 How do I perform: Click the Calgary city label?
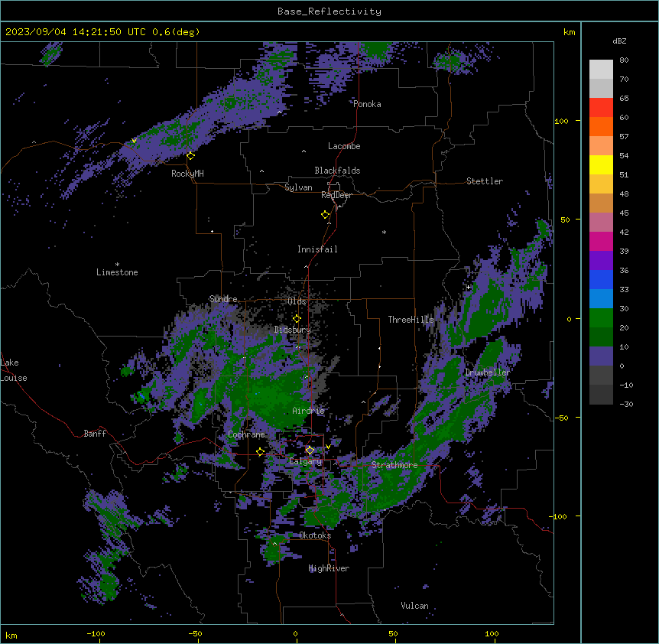306,461
